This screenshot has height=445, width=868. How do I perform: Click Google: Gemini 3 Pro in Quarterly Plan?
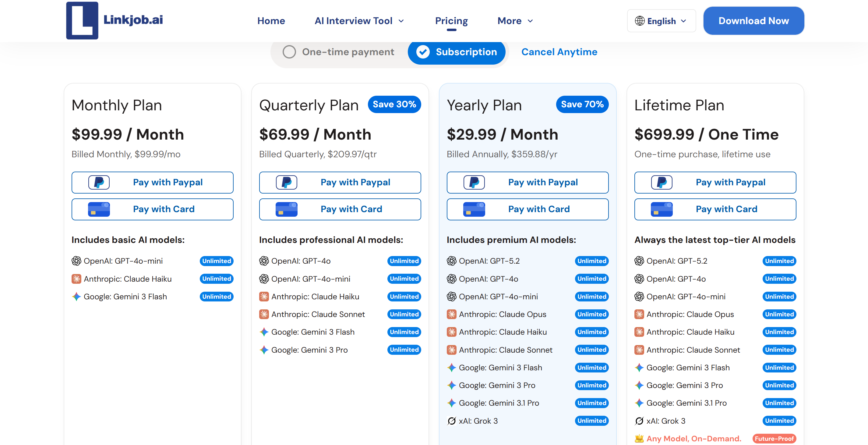(x=309, y=350)
